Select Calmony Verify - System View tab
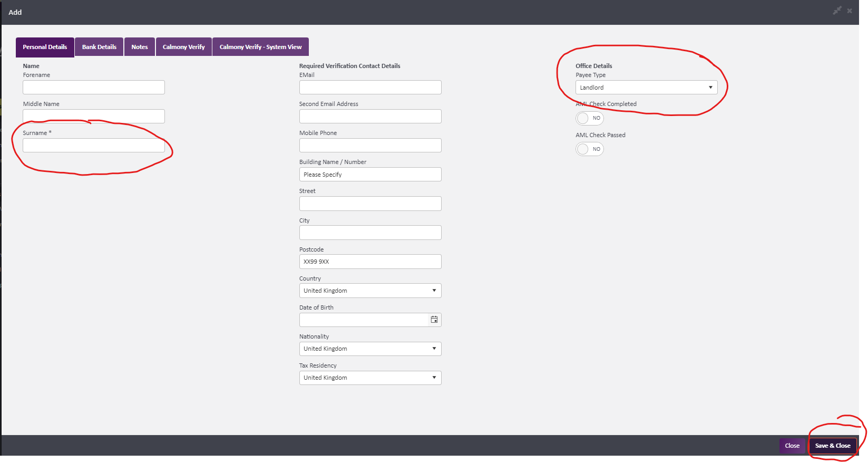This screenshot has height=462, width=868. pyautogui.click(x=260, y=47)
